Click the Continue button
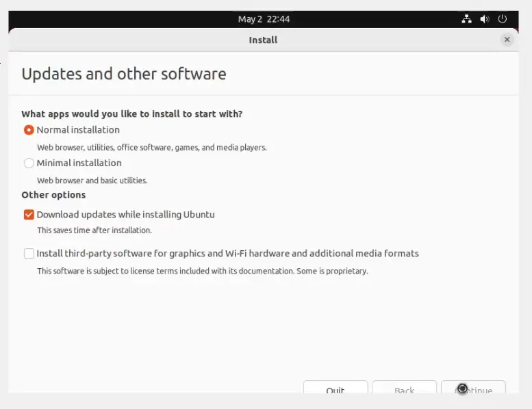The width and height of the screenshot is (532, 409). pyautogui.click(x=473, y=387)
